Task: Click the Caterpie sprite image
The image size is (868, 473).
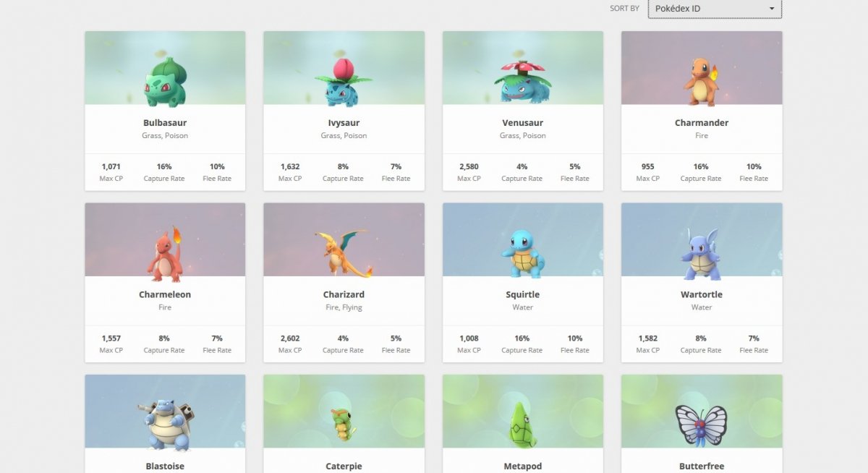Action: pos(344,425)
